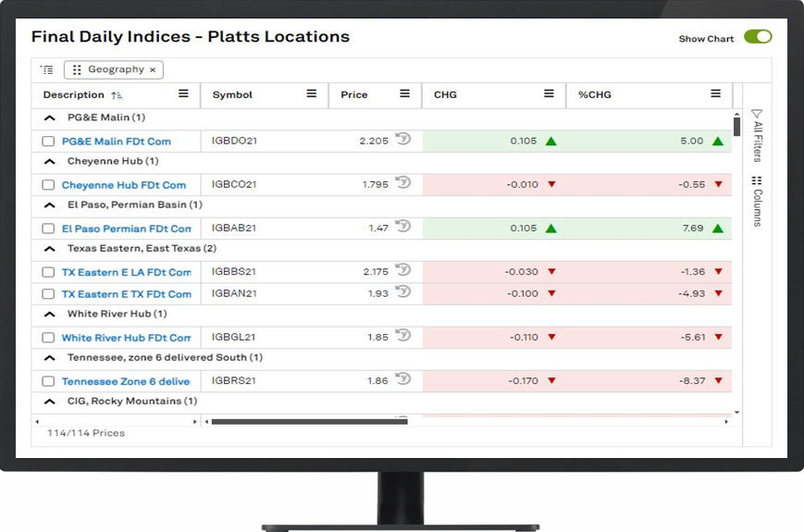This screenshot has width=804, height=532.
Task: Open the Price column menu icon
Action: [x=404, y=94]
